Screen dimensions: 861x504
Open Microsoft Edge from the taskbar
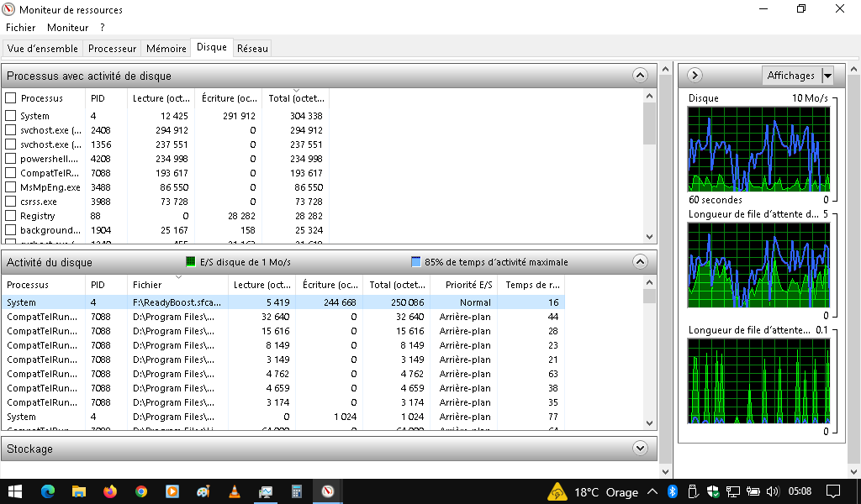point(48,491)
